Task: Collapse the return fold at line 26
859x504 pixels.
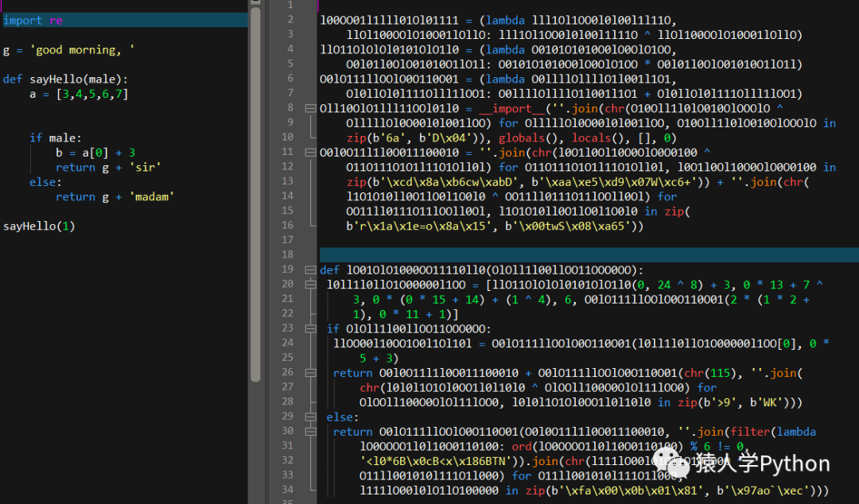Action: [x=310, y=373]
